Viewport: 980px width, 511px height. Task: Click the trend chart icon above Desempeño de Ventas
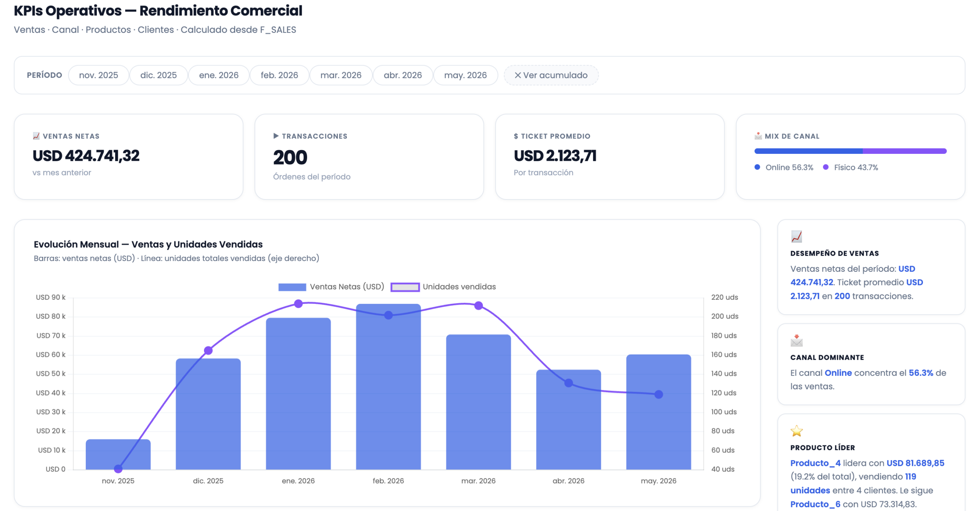(x=797, y=236)
